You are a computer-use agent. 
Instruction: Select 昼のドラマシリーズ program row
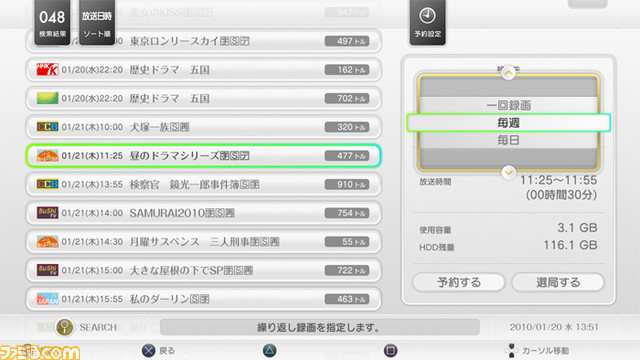point(204,156)
